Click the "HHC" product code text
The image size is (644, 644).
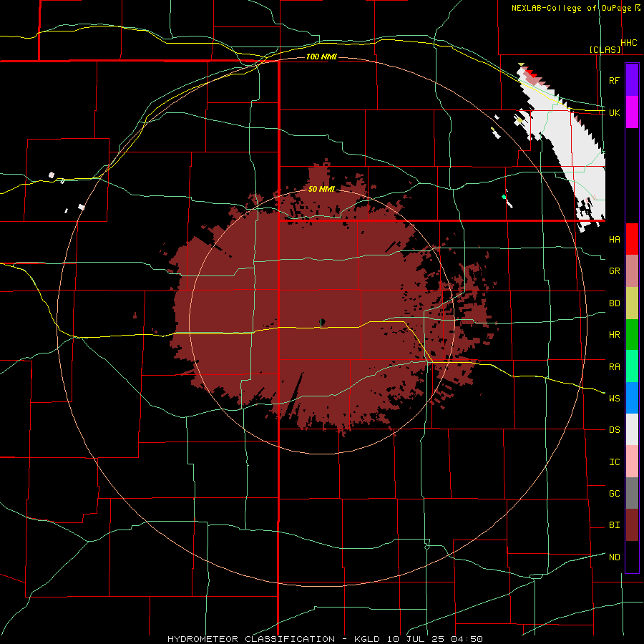(629, 43)
